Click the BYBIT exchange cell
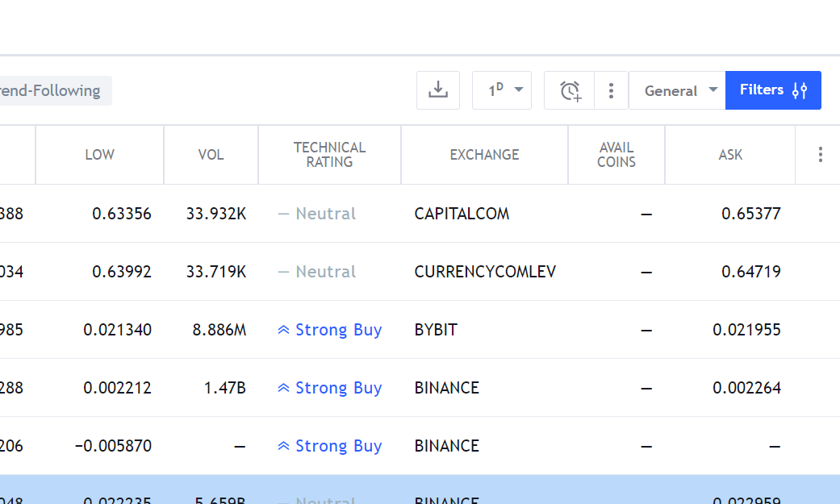This screenshot has height=504, width=840. click(x=436, y=330)
